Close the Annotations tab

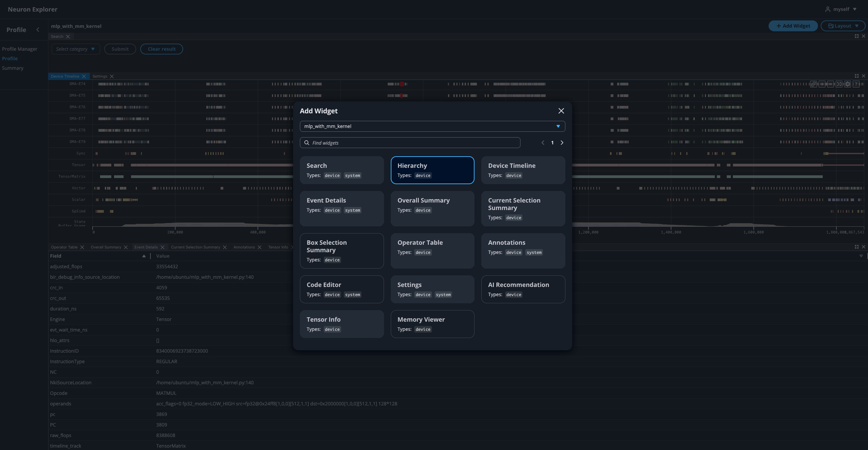pos(259,247)
